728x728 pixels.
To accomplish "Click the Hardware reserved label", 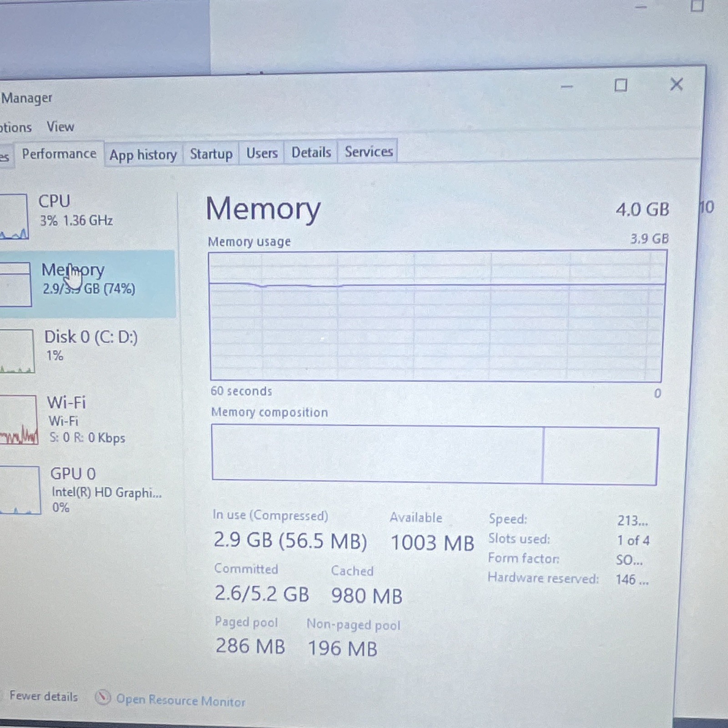I will point(543,578).
